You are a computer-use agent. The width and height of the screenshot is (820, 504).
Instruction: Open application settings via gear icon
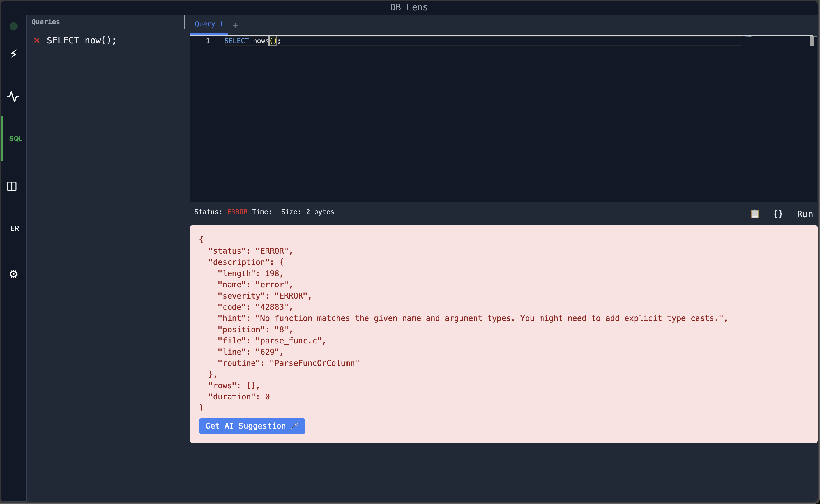coord(13,274)
